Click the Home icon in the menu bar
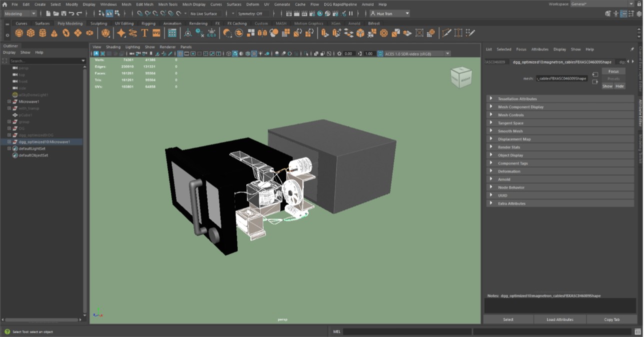Image resolution: width=644 pixels, height=337 pixels. pos(4,4)
